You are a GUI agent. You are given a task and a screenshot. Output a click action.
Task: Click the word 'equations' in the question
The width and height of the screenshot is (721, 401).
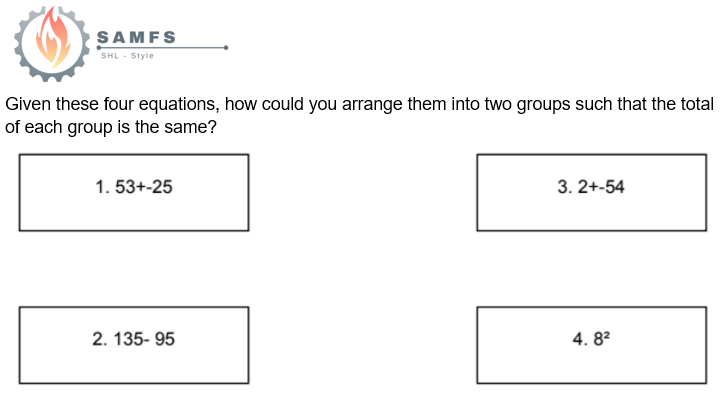pyautogui.click(x=179, y=105)
